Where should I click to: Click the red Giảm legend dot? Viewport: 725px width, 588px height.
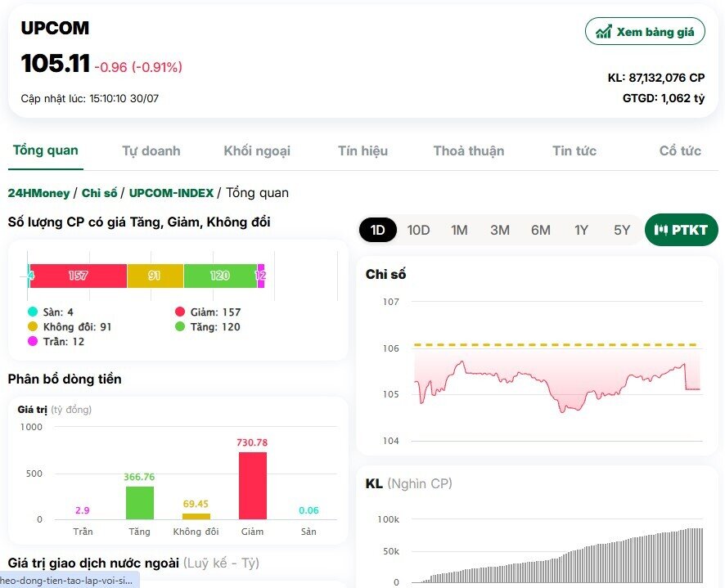tap(180, 312)
